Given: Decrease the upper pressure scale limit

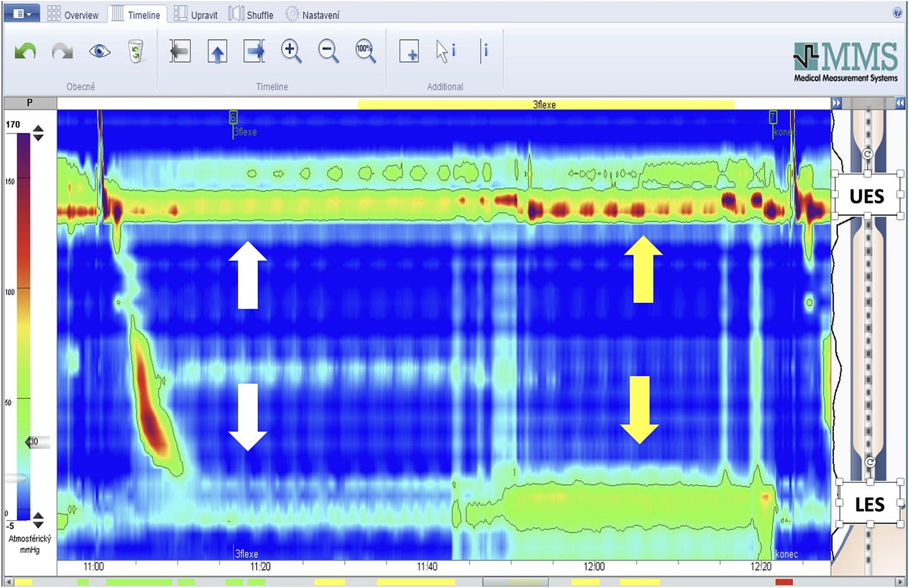Looking at the screenshot, I should coord(38,137).
